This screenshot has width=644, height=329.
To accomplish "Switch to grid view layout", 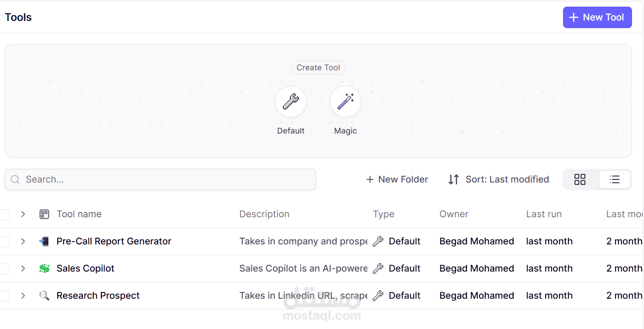I will pos(580,179).
